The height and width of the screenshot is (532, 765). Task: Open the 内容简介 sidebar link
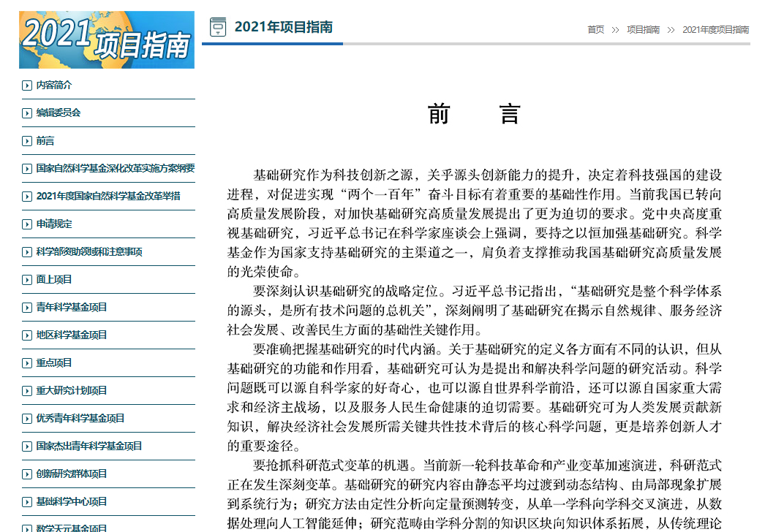pos(53,85)
